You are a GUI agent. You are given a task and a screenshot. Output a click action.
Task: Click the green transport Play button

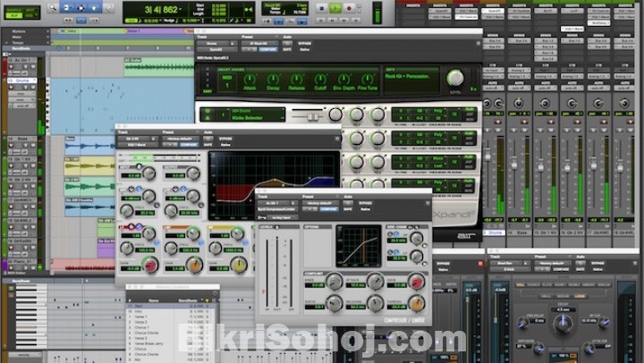335,8
